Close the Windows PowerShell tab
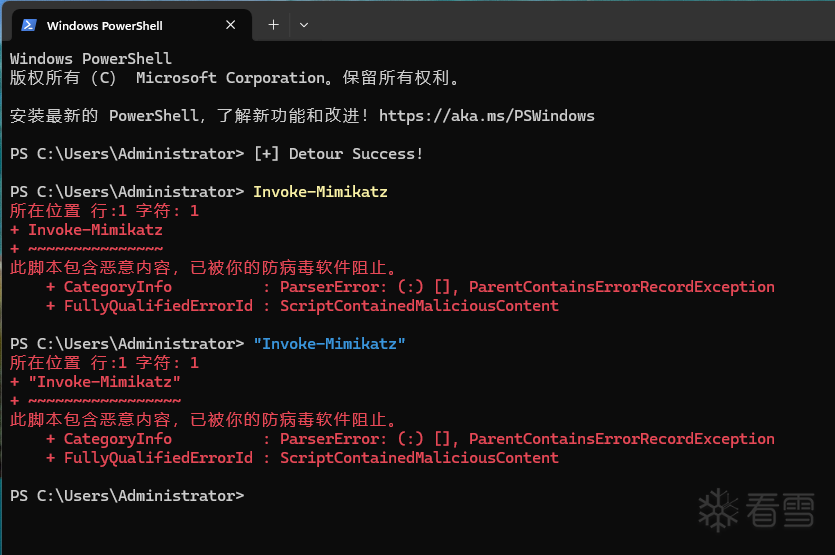 pyautogui.click(x=232, y=25)
